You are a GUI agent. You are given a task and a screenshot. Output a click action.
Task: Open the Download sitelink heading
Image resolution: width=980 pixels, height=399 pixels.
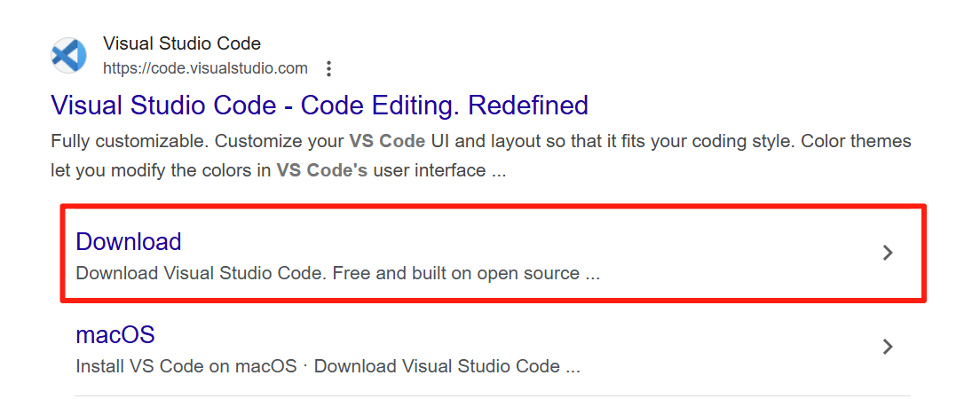click(129, 242)
